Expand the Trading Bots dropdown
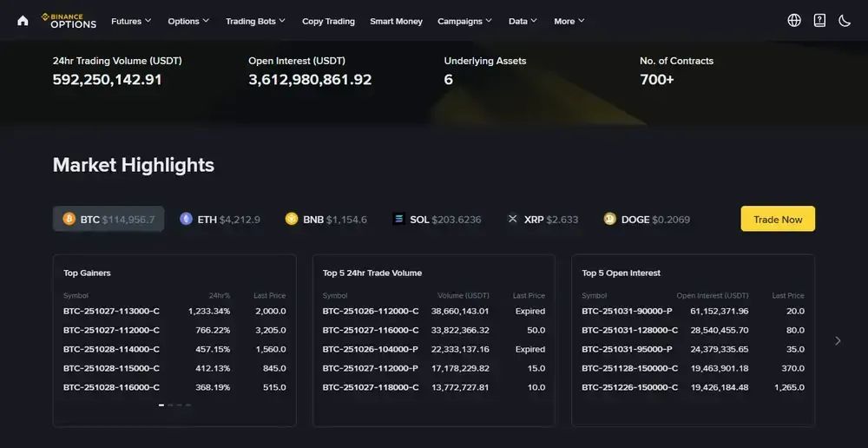Screen dimensions: 868x448 click(x=255, y=21)
